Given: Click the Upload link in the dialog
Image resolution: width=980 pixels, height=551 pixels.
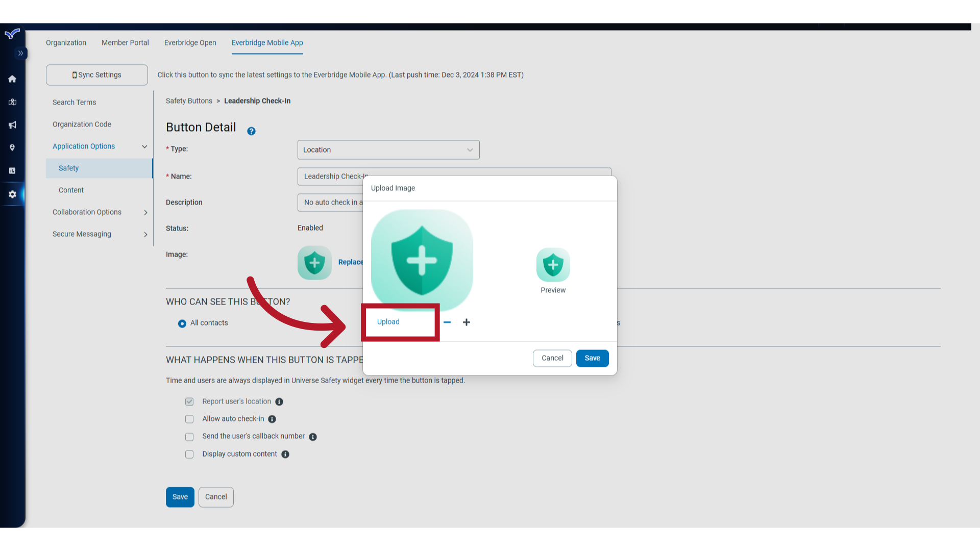Looking at the screenshot, I should coord(388,322).
